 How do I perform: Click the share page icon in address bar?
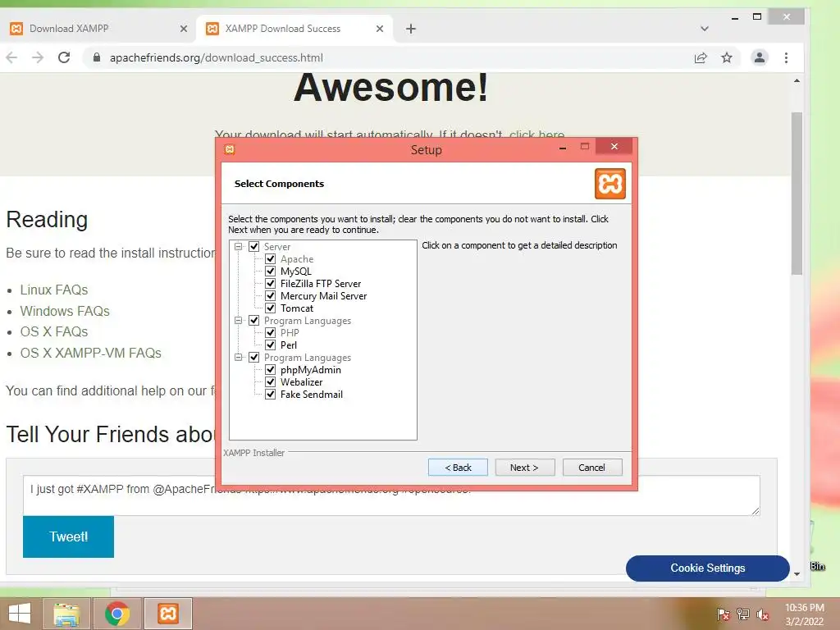701,58
